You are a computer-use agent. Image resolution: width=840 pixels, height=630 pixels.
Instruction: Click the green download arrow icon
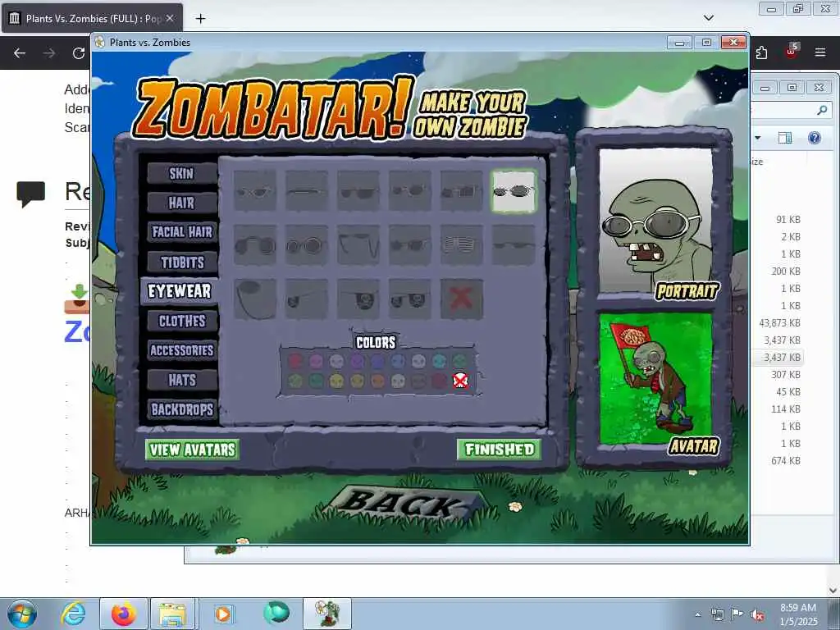pyautogui.click(x=80, y=291)
